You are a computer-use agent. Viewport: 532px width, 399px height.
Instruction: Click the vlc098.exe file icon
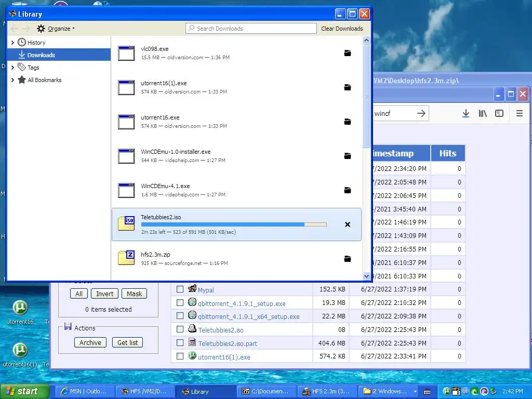tap(126, 54)
